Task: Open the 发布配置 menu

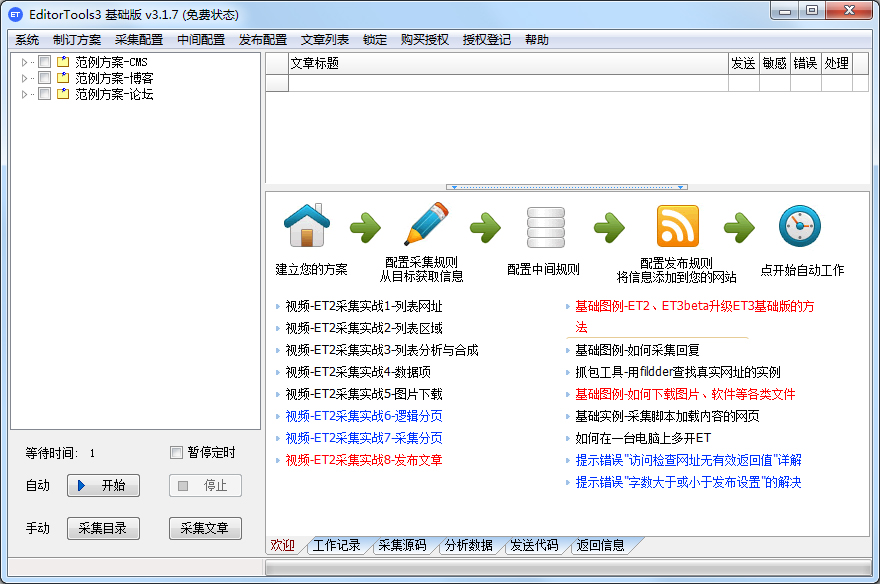Action: point(263,40)
